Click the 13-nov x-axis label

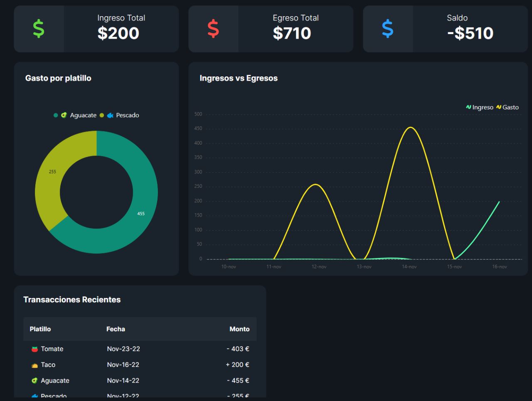(x=364, y=267)
